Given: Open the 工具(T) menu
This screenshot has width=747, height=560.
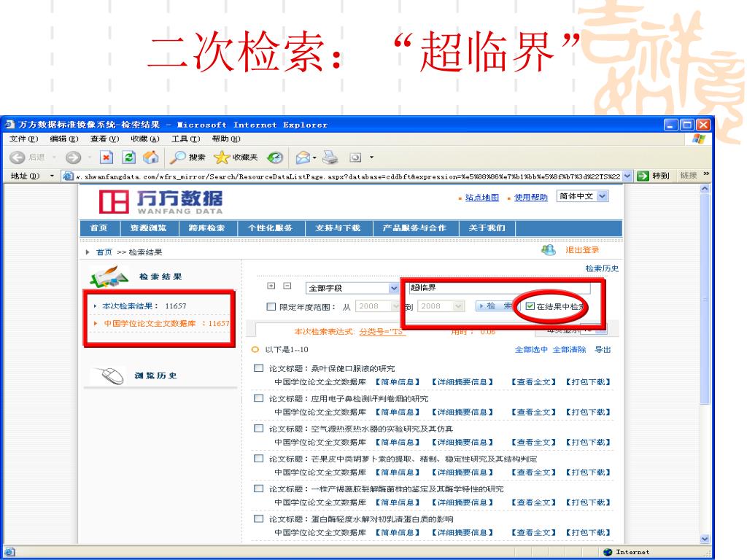Looking at the screenshot, I should [x=185, y=139].
